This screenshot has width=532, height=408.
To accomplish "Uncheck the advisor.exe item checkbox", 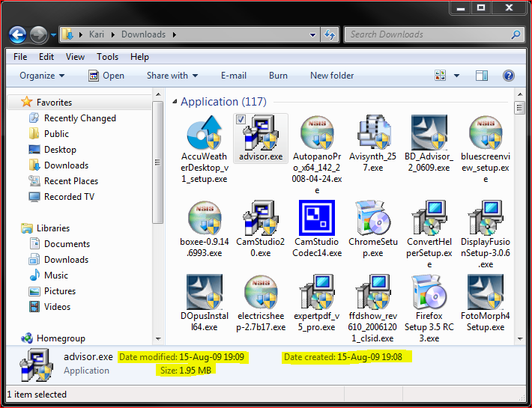I will [241, 119].
